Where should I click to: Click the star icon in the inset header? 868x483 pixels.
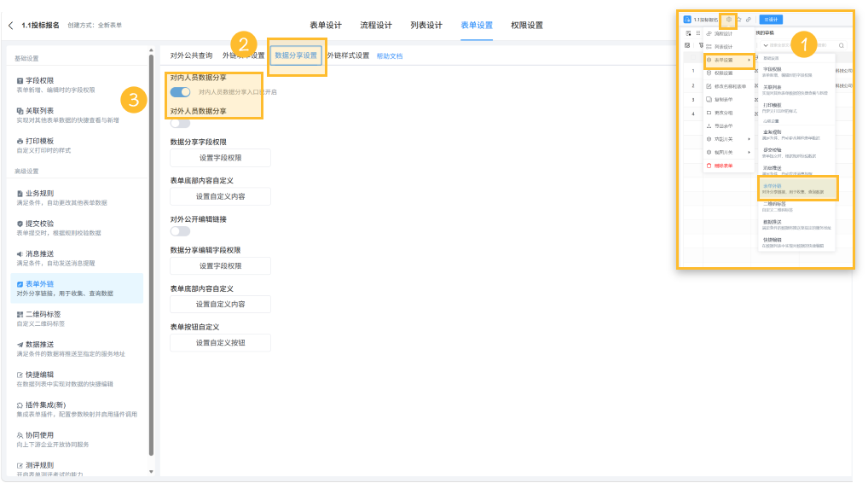coord(738,20)
